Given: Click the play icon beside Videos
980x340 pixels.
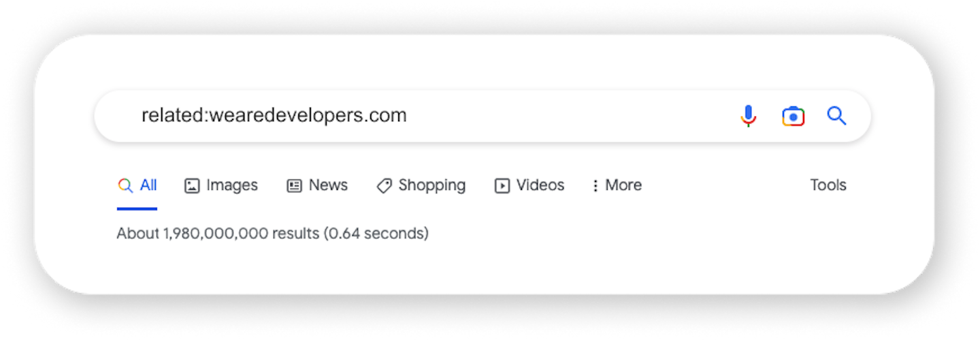Looking at the screenshot, I should click(502, 185).
